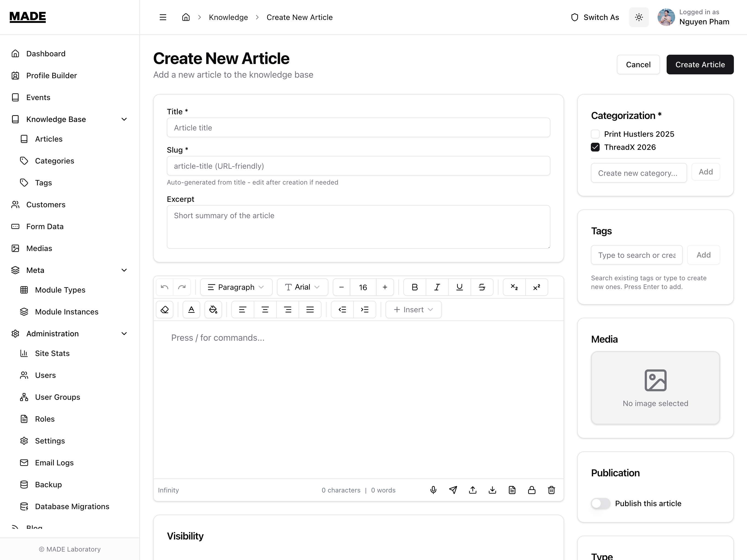747x560 pixels.
Task: Open the Paragraph style dropdown
Action: coord(236,287)
